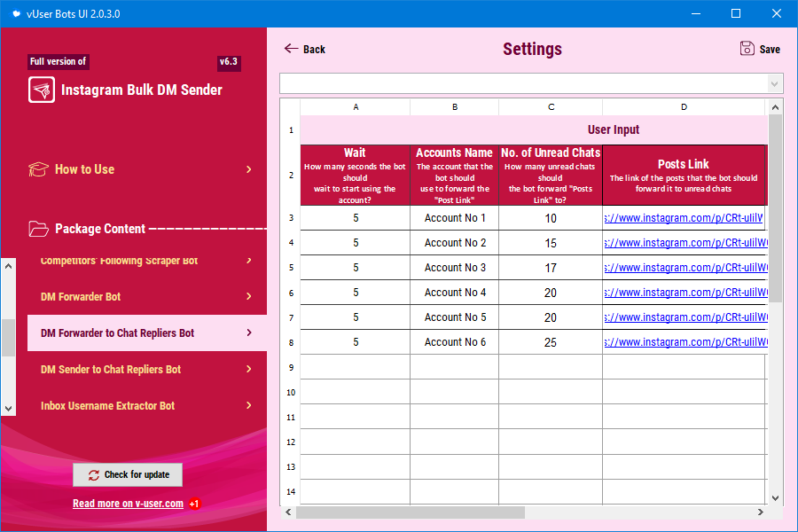Select column A header
Viewport: 798px width, 532px height.
pos(356,107)
